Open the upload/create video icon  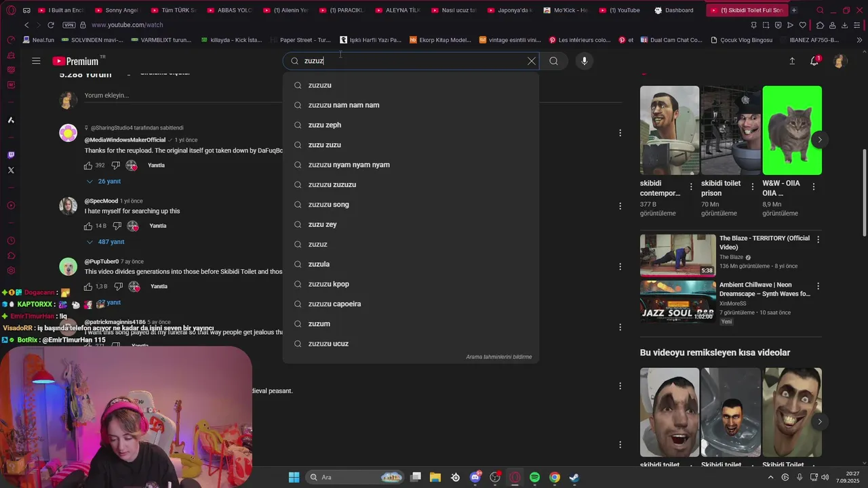pos(792,61)
